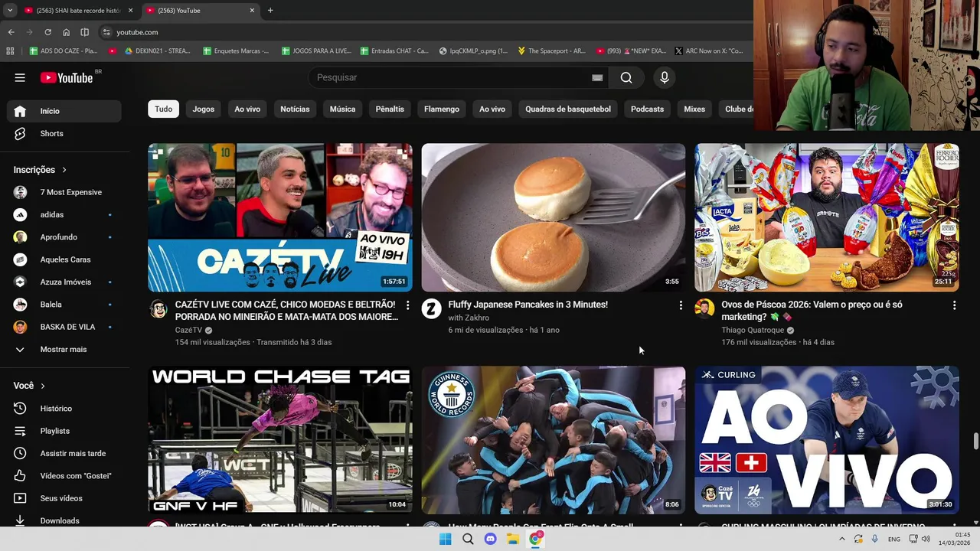Open Histórico in the sidebar
This screenshot has height=551, width=980.
tap(64, 409)
